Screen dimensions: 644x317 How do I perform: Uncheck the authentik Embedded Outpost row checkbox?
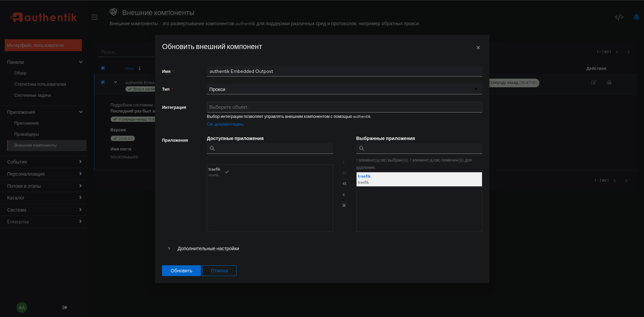(x=103, y=82)
